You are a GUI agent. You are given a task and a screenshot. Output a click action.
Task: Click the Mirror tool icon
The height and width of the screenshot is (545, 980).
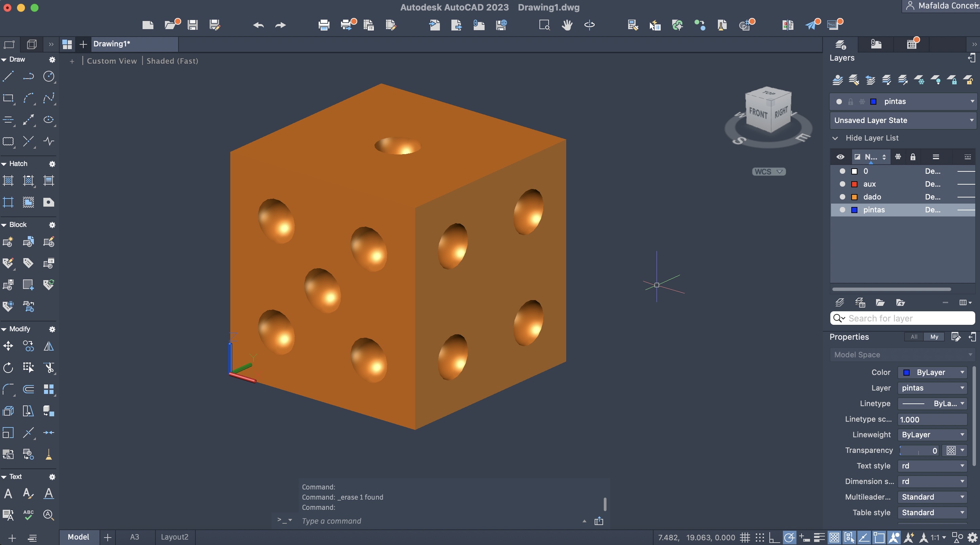(49, 346)
